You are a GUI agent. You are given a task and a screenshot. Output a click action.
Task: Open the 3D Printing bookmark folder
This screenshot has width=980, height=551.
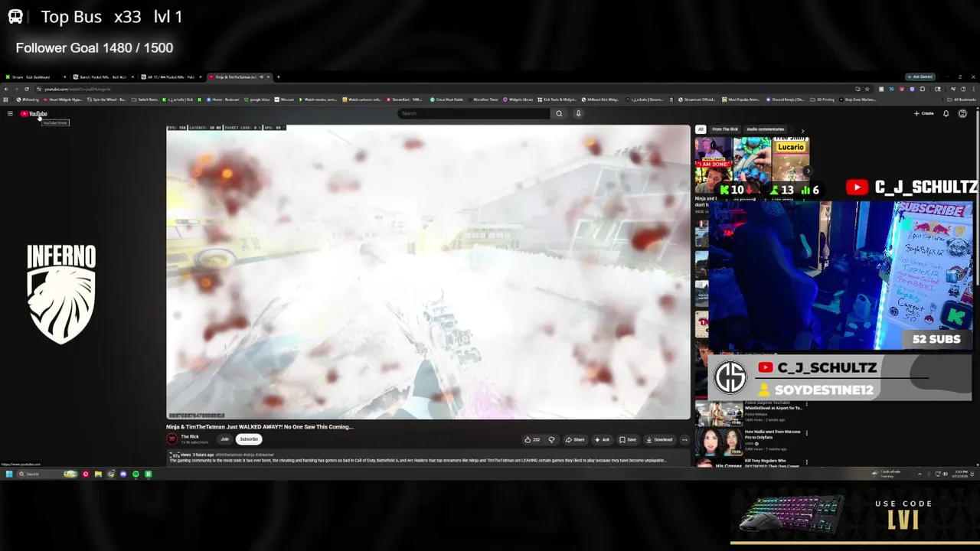click(x=824, y=99)
